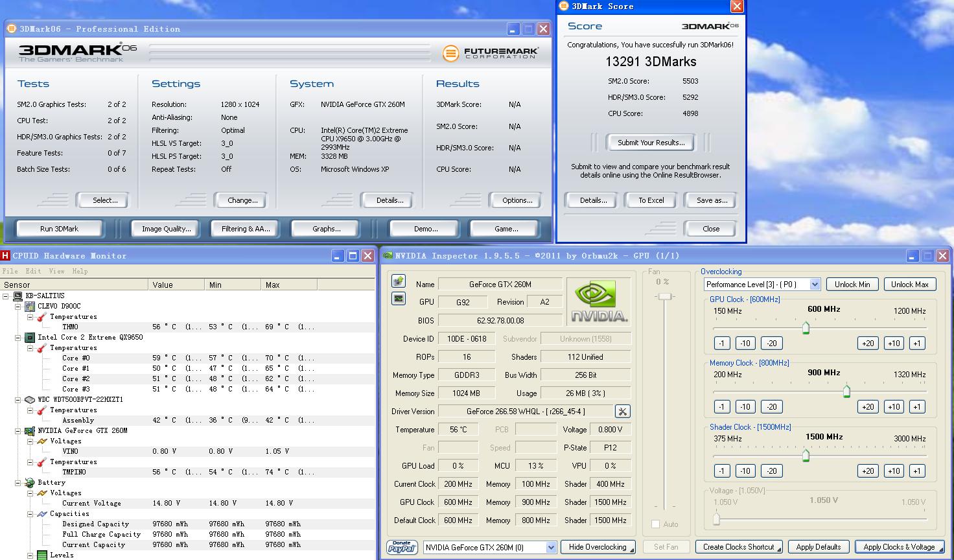Click Save as button in Score window
954x560 pixels.
712,200
